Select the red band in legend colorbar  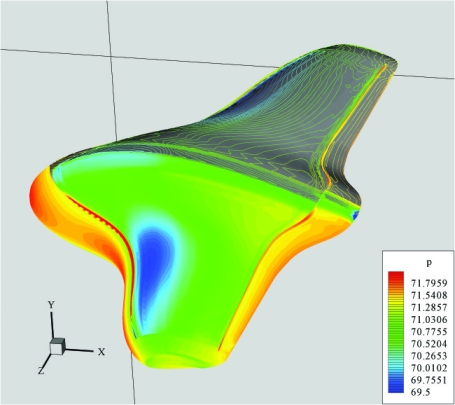[x=396, y=278]
